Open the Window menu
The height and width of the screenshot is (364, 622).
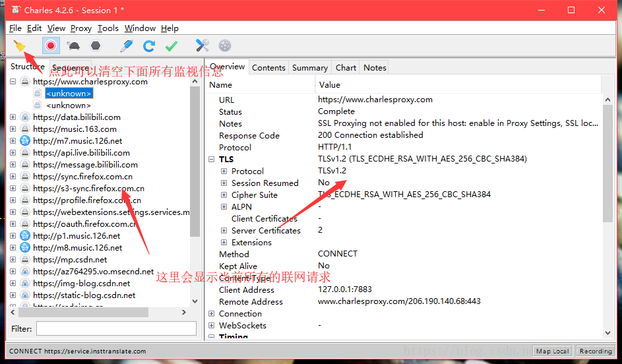pyautogui.click(x=140, y=28)
